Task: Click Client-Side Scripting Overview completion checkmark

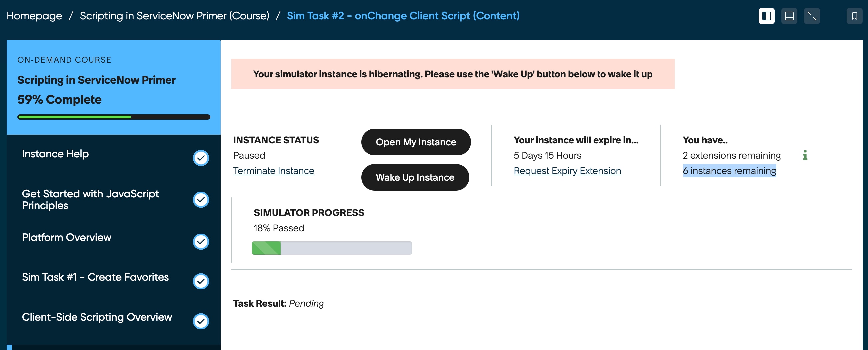Action: [x=201, y=321]
